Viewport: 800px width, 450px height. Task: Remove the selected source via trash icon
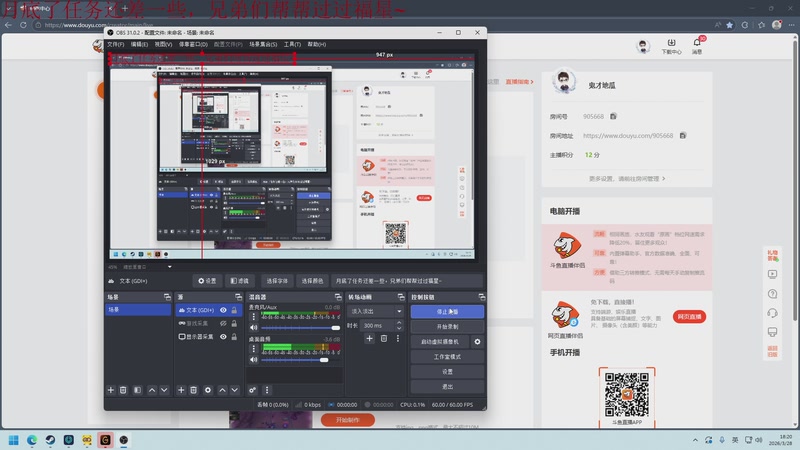pyautogui.click(x=193, y=390)
